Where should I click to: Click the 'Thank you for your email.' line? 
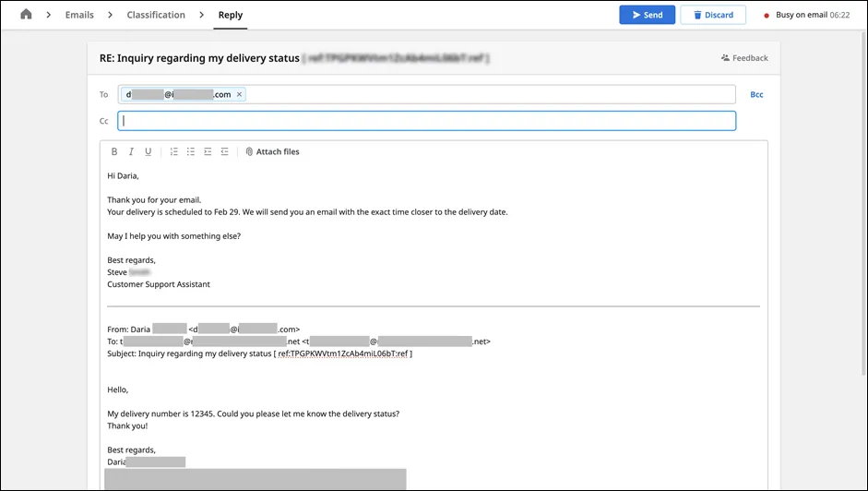coord(154,200)
